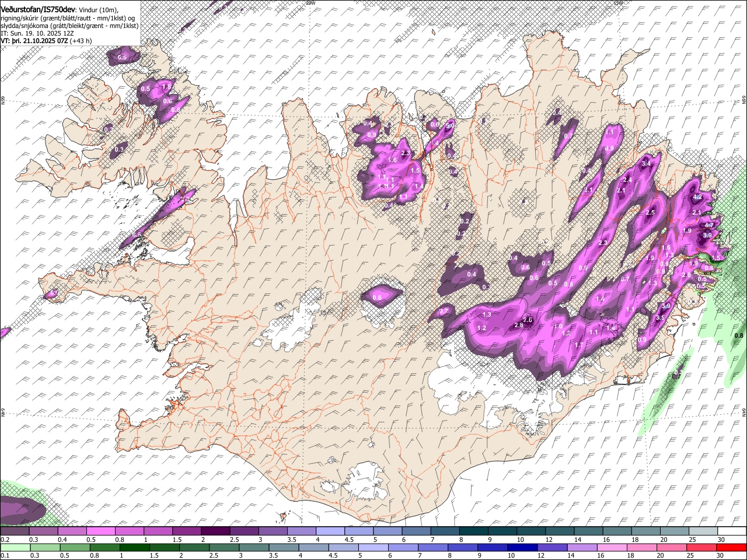Click the rigning/skúrir legend description line
This screenshot has width=747, height=560.
pyautogui.click(x=68, y=18)
